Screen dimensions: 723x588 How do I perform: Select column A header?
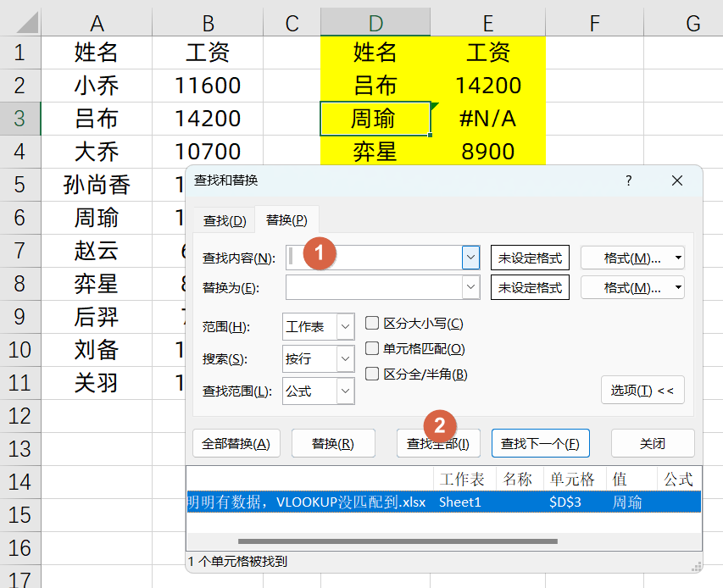tap(97, 23)
